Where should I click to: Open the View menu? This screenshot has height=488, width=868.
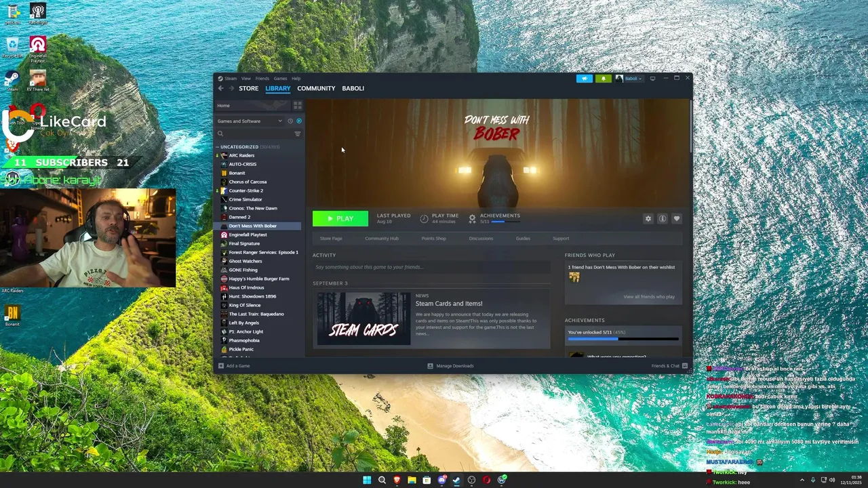pos(245,79)
